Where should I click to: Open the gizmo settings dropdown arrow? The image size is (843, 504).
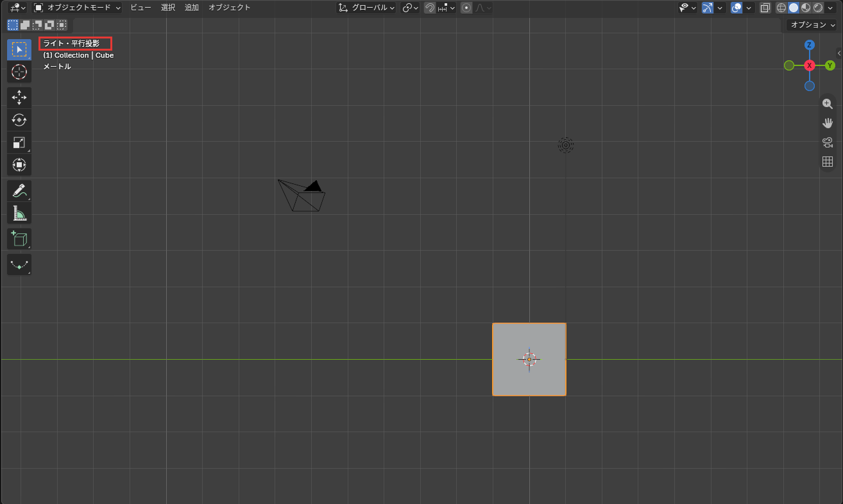click(x=720, y=8)
